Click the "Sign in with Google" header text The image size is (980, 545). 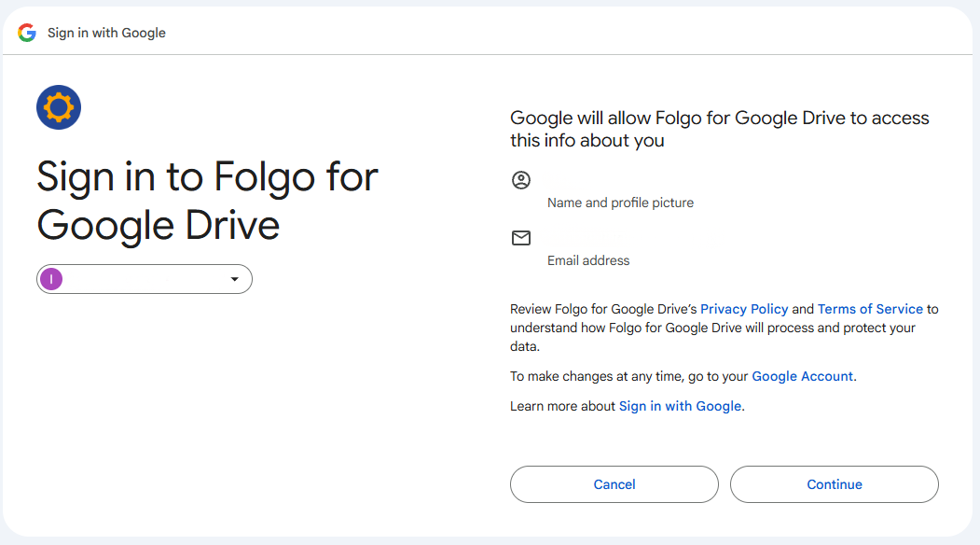pos(106,33)
